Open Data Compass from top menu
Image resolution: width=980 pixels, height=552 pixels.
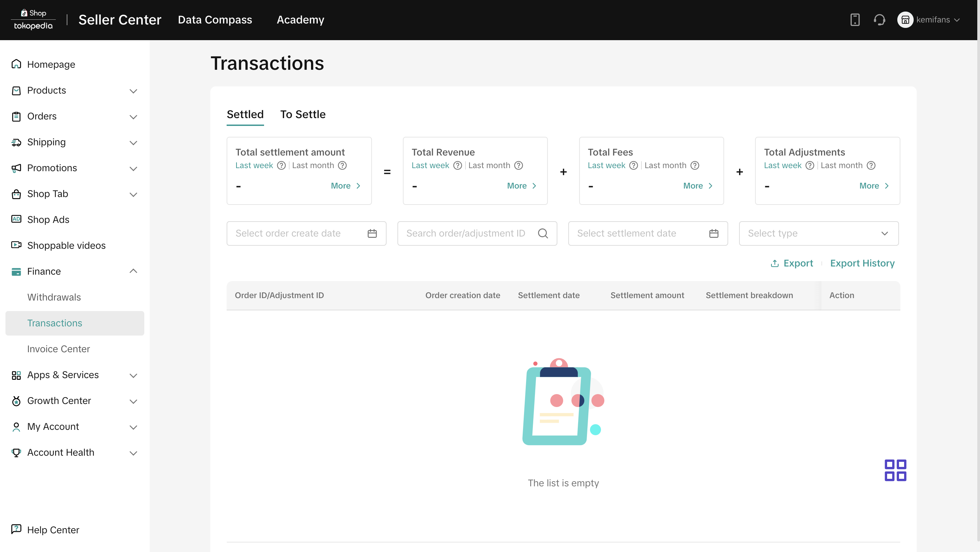pos(215,20)
